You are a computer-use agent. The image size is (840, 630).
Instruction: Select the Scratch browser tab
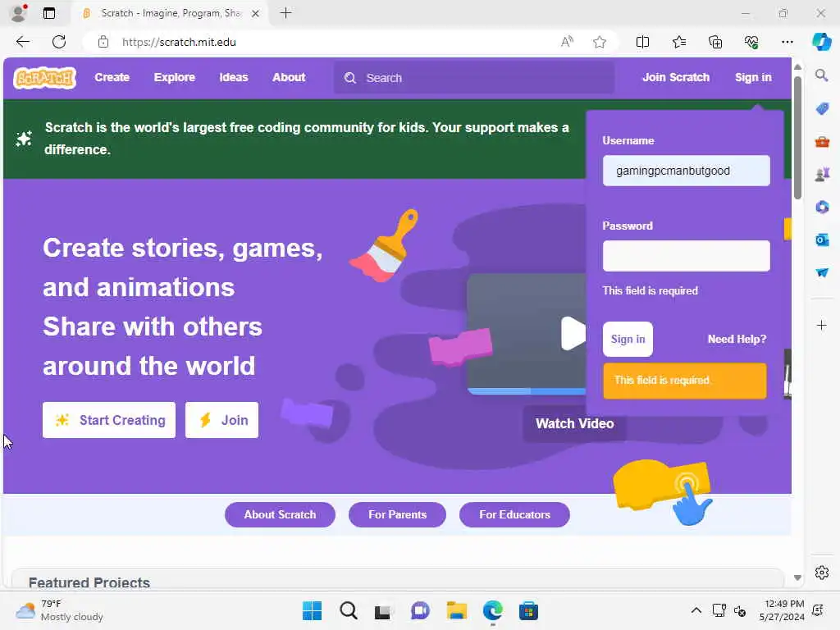pyautogui.click(x=169, y=13)
